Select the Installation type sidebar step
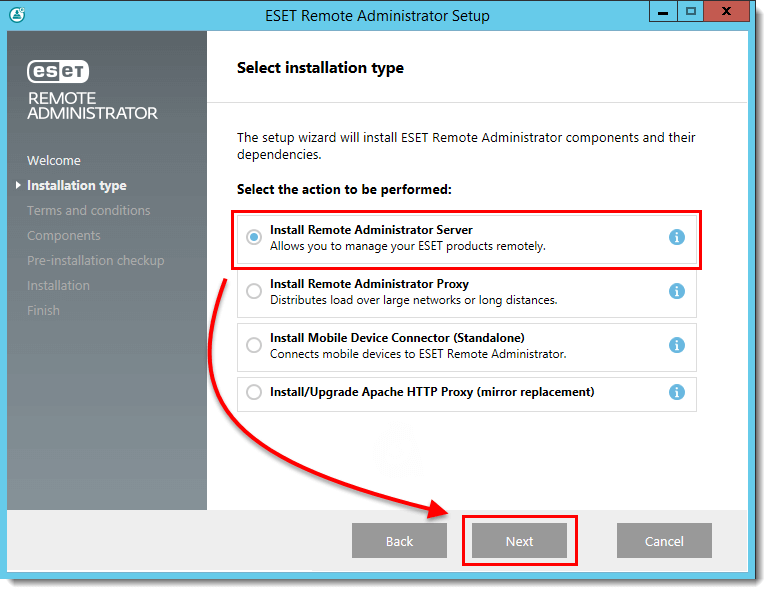Screen dimensions: 771x594 pos(77,185)
